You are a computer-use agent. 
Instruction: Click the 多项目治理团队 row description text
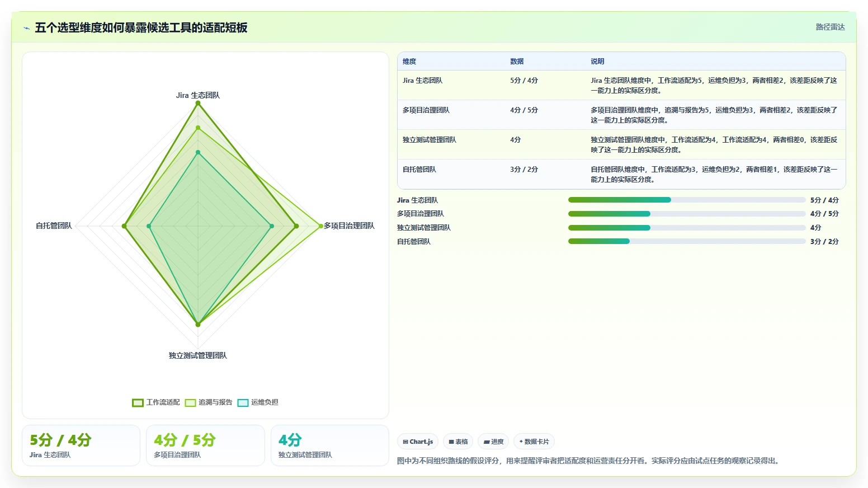[714, 115]
